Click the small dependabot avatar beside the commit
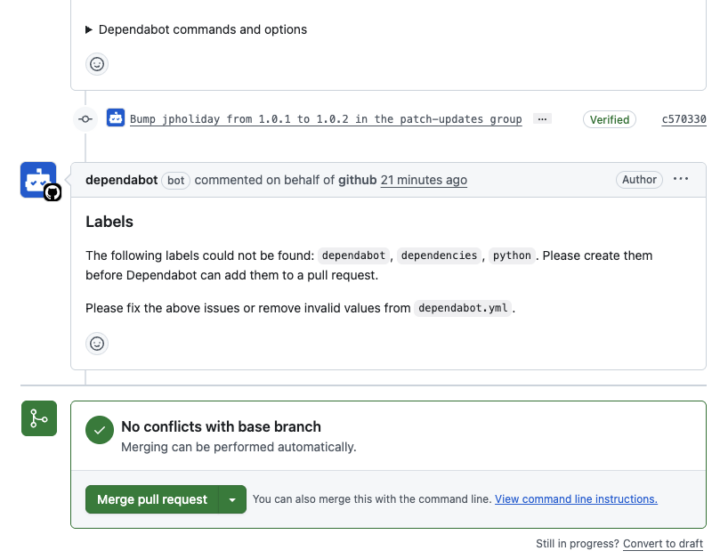The height and width of the screenshot is (559, 720). click(x=115, y=118)
